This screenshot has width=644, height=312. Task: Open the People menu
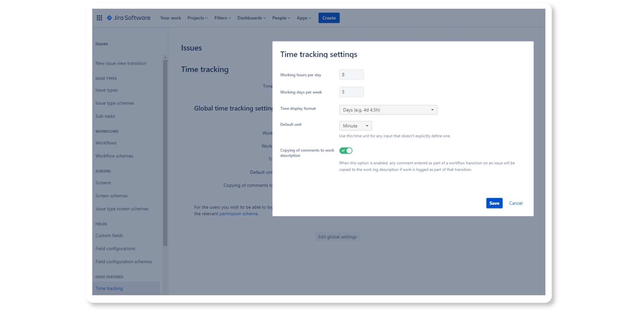(x=281, y=18)
